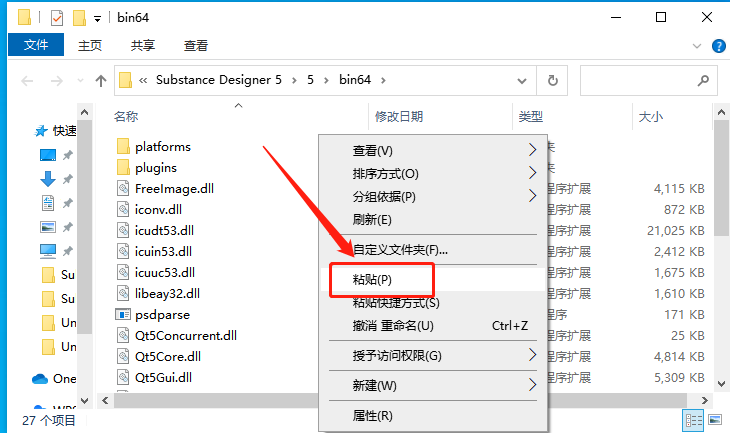Open 分组依据(P) context menu submenu
730x433 pixels.
(433, 196)
